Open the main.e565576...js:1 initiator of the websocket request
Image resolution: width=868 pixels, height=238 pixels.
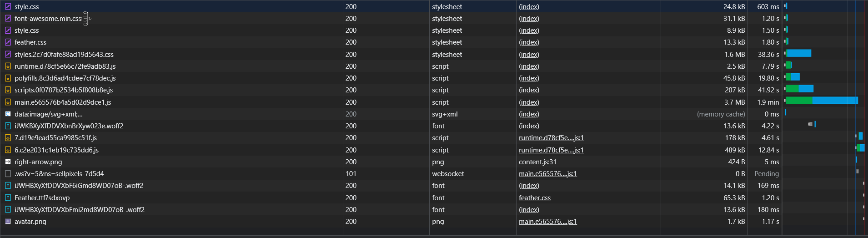[x=548, y=174]
